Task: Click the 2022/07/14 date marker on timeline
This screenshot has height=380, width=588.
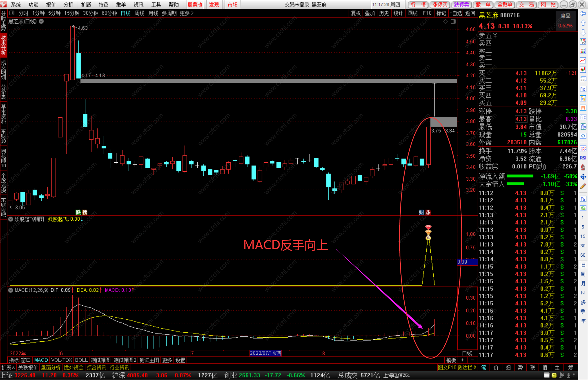Action: coord(265,353)
